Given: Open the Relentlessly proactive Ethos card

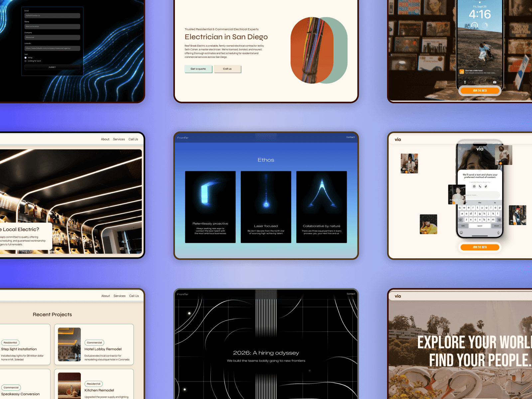Looking at the screenshot, I should pos(210,207).
